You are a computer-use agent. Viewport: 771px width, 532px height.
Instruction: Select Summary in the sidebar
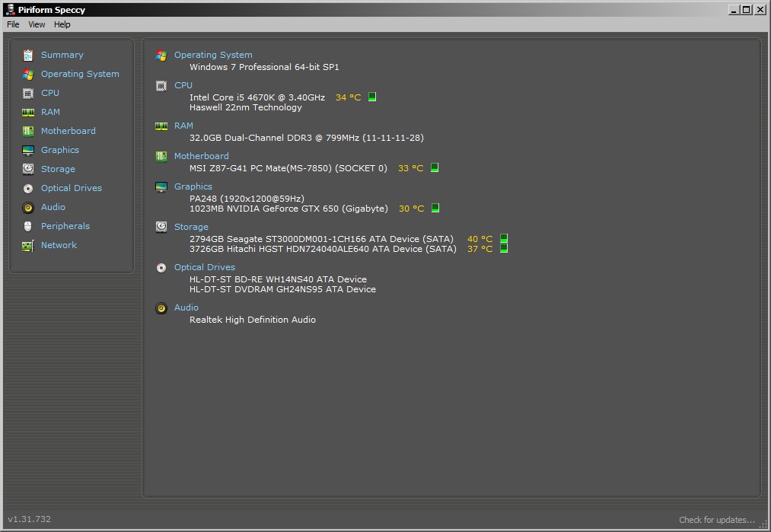point(62,55)
